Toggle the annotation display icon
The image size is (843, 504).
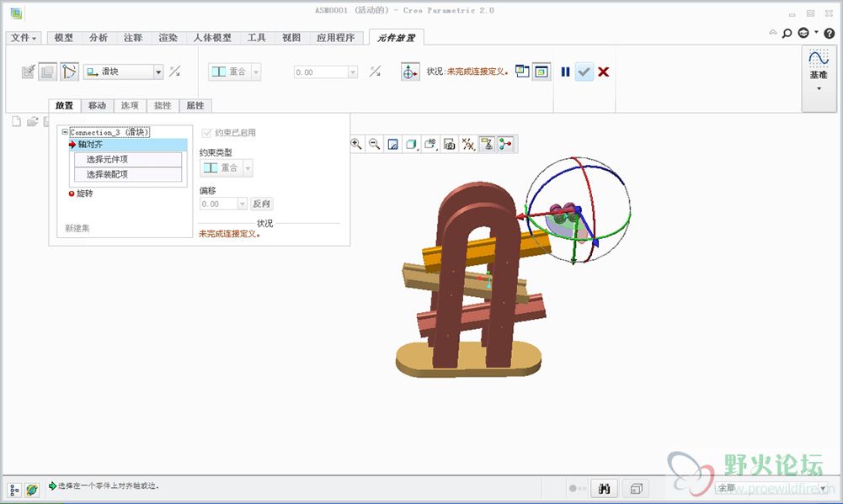click(487, 144)
